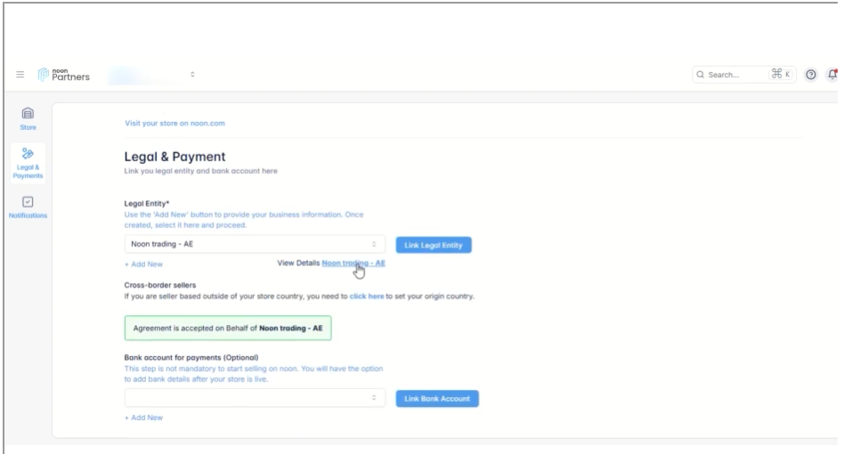Open Legal & Payments sidebar item

coord(28,163)
